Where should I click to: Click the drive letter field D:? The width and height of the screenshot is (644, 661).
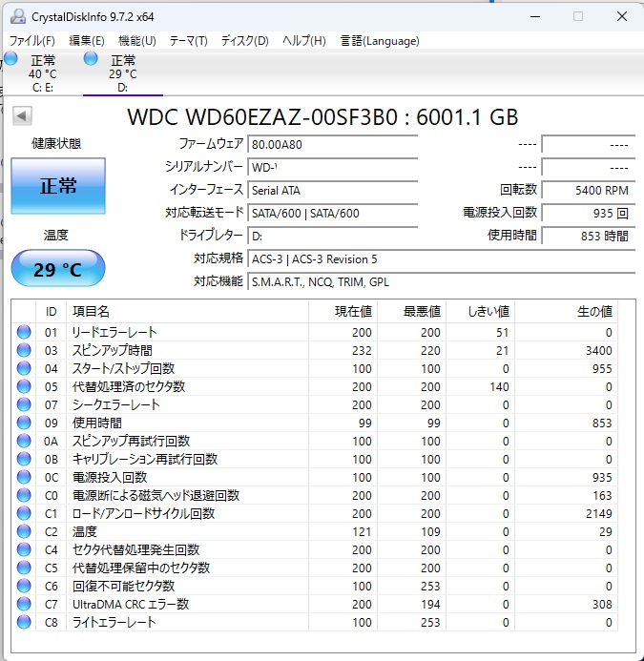(333, 237)
